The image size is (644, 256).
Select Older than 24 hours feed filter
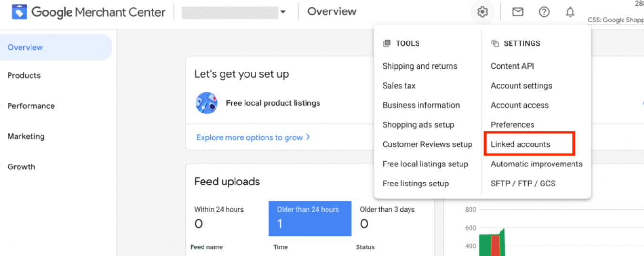point(310,218)
